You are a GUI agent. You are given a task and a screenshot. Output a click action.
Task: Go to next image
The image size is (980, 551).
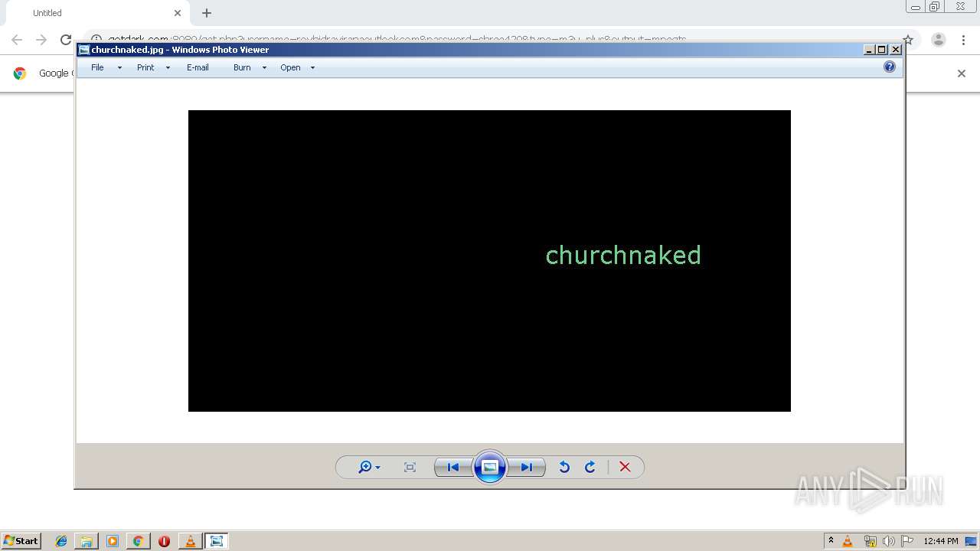pyautogui.click(x=527, y=467)
